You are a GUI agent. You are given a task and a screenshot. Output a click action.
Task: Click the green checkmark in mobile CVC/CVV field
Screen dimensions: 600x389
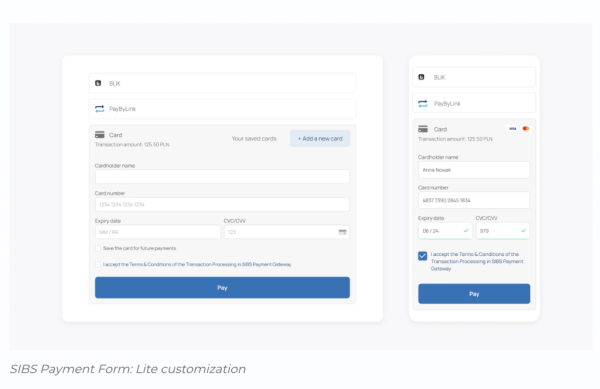(x=523, y=231)
